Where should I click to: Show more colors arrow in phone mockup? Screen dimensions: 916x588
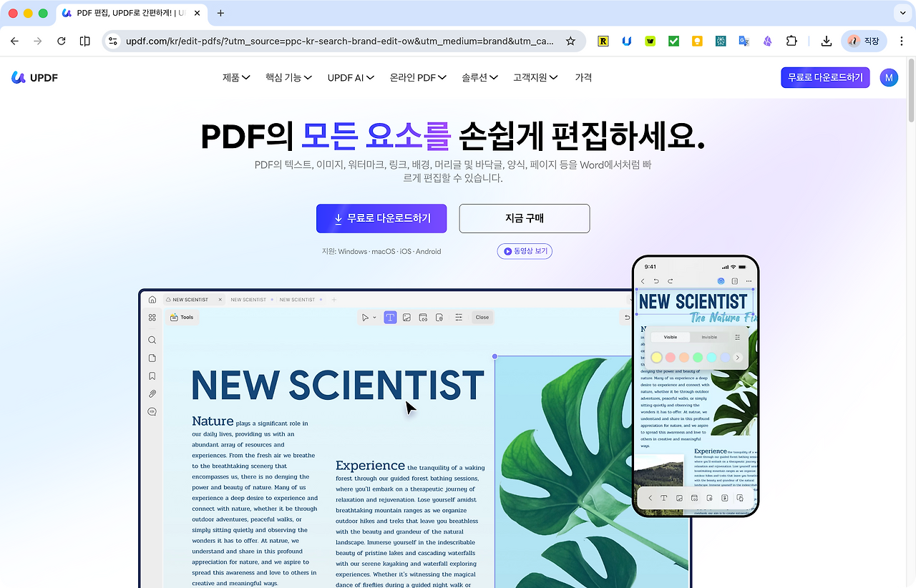point(738,357)
